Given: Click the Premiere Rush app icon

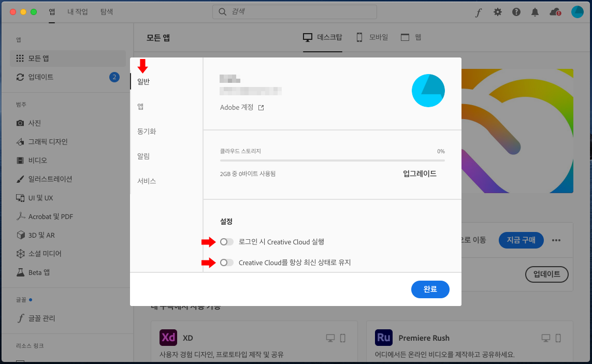Looking at the screenshot, I should pyautogui.click(x=384, y=338).
